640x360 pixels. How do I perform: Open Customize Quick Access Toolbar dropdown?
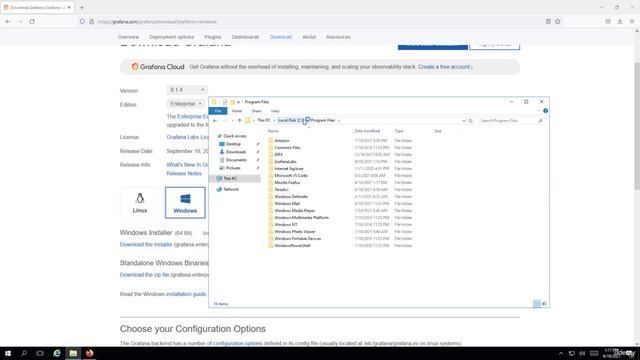tap(238, 102)
